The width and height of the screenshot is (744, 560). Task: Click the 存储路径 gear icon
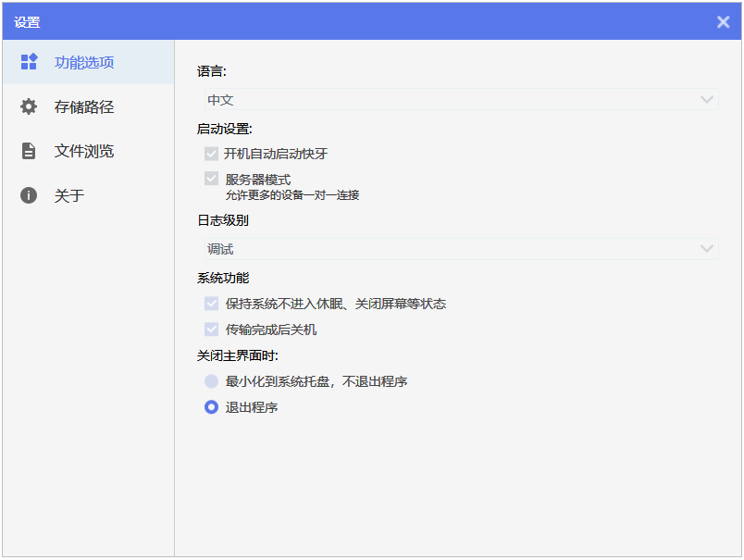point(28,106)
